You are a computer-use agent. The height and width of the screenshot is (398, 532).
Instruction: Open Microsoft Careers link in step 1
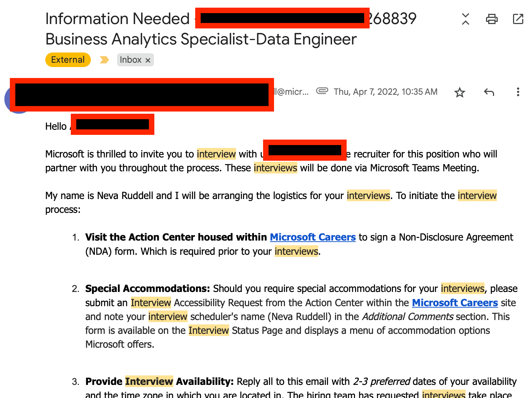click(313, 237)
